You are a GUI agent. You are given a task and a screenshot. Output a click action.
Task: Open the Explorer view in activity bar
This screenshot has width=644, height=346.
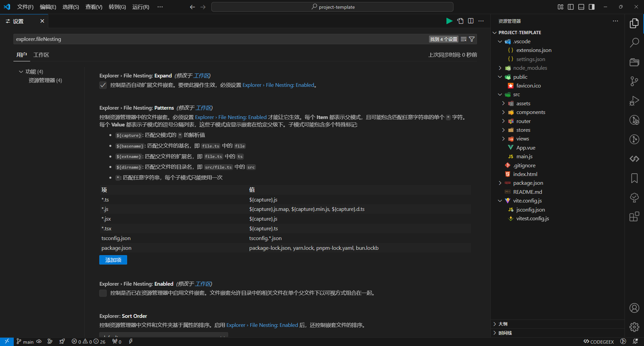(634, 23)
